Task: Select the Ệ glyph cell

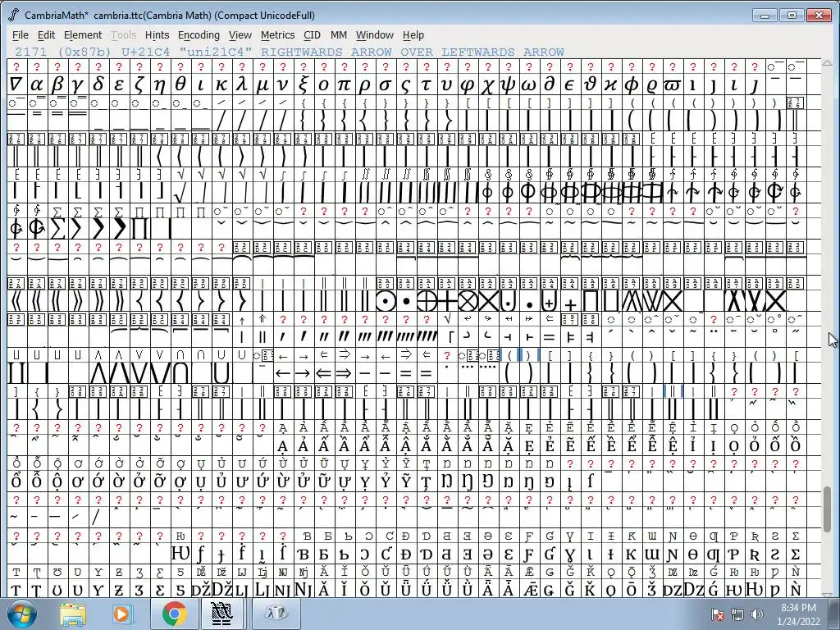Action: 673,445
